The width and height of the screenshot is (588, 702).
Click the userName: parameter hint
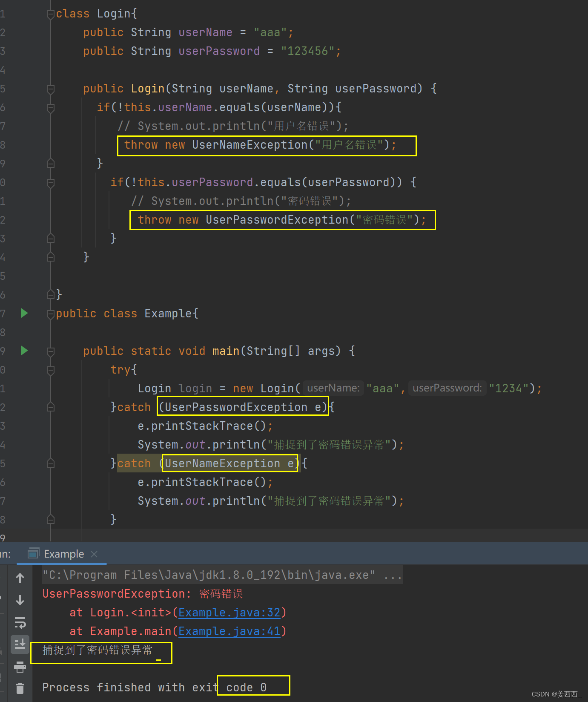click(x=333, y=388)
